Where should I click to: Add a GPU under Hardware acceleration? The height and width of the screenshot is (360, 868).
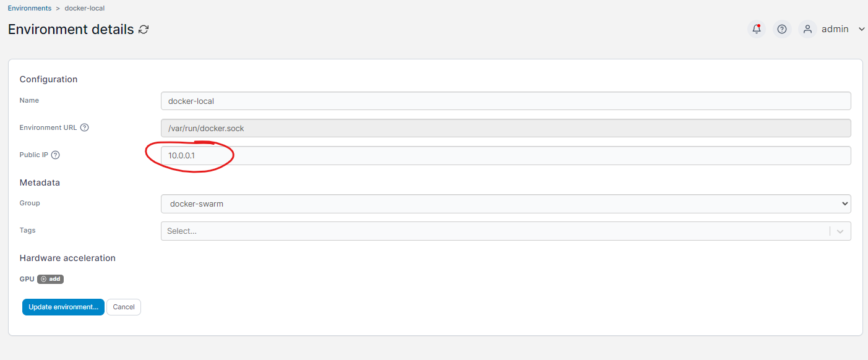coord(49,278)
